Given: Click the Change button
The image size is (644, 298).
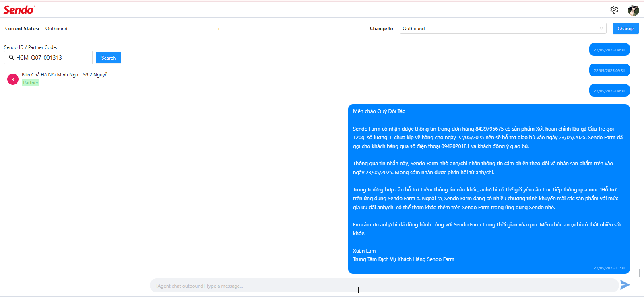Looking at the screenshot, I should tap(625, 28).
